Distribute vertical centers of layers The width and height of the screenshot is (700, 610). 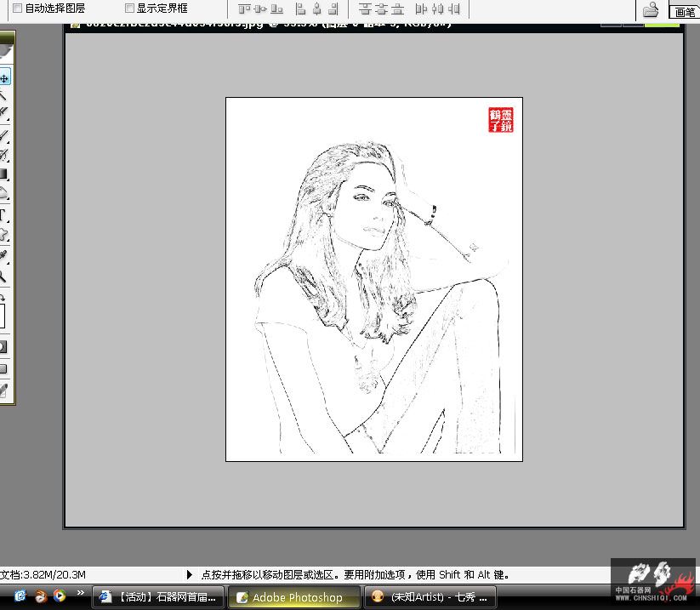coord(381,9)
